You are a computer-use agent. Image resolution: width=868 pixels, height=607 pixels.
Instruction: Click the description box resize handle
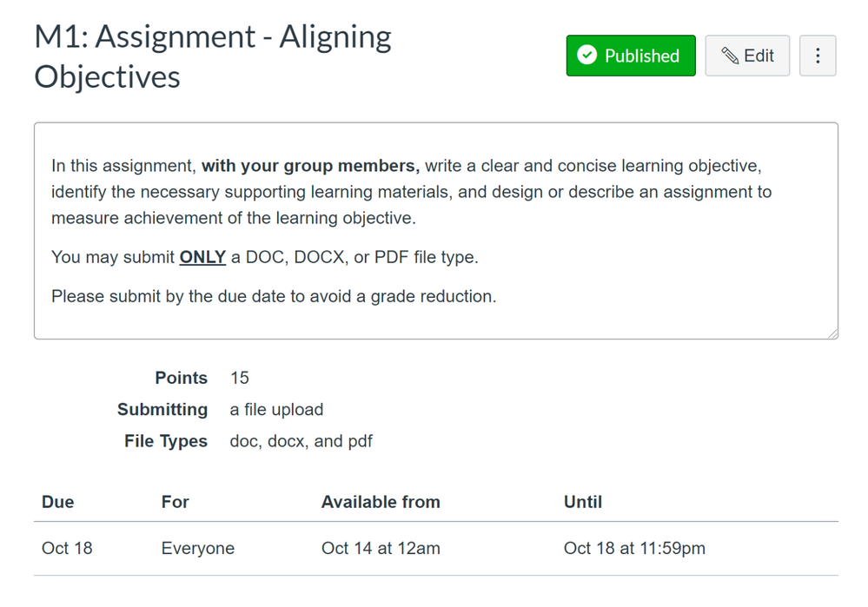pos(832,333)
